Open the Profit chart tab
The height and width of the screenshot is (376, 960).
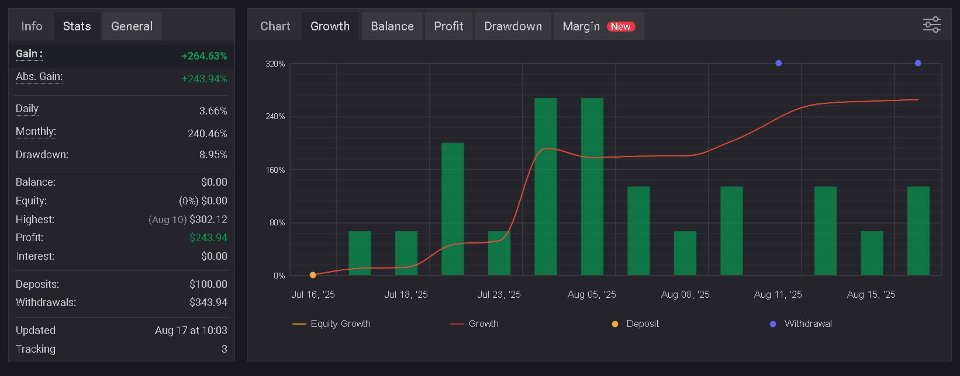[449, 26]
